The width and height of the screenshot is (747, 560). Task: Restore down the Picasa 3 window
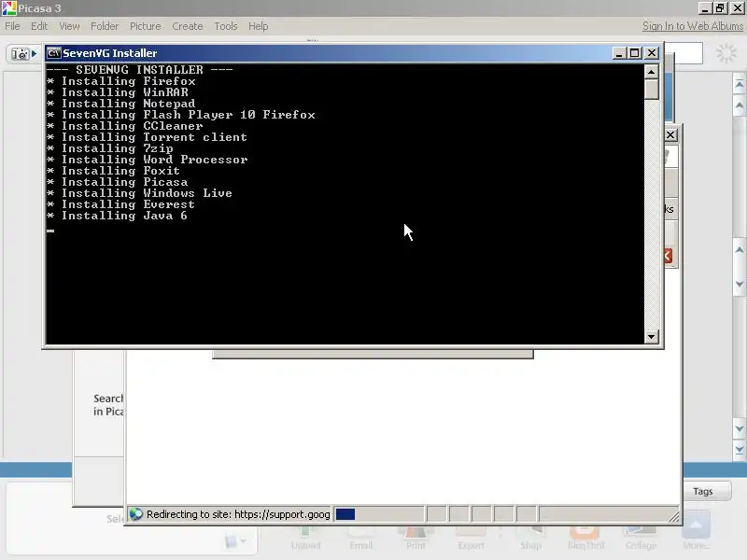tap(720, 8)
